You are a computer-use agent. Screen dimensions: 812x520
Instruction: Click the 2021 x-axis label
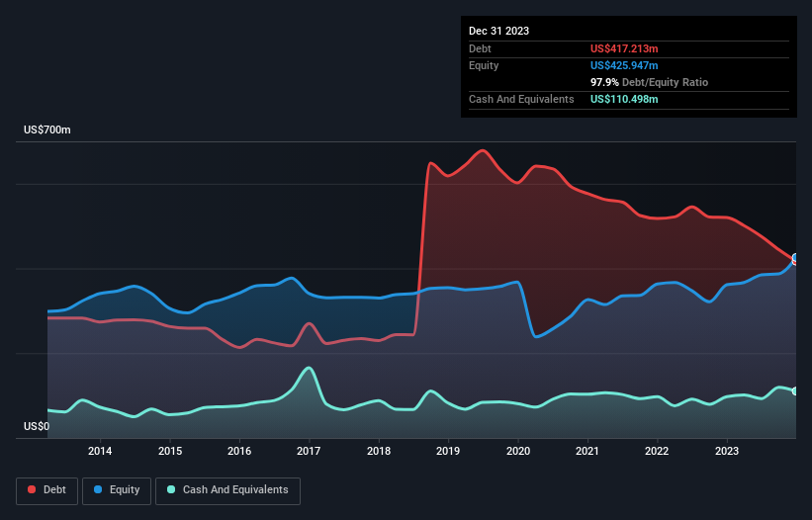coord(587,451)
